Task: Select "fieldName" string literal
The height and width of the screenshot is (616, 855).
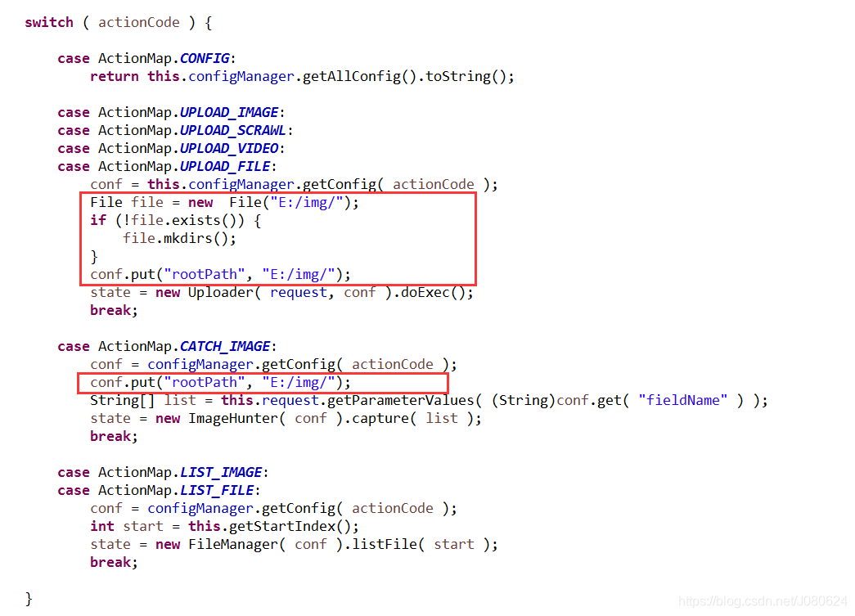Action: pos(682,400)
